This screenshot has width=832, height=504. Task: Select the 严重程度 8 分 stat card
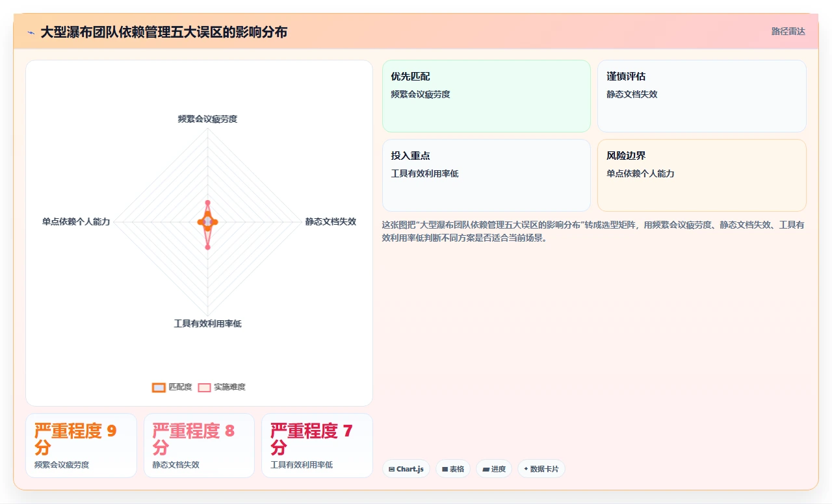[x=199, y=446]
